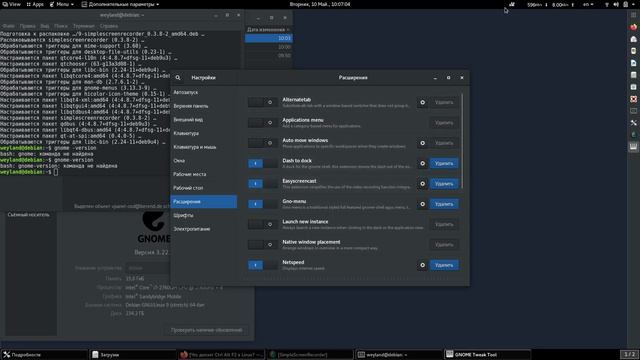This screenshot has height=360, width=640.
Task: Click the 1 / 2 workspace indicator
Action: (629, 354)
